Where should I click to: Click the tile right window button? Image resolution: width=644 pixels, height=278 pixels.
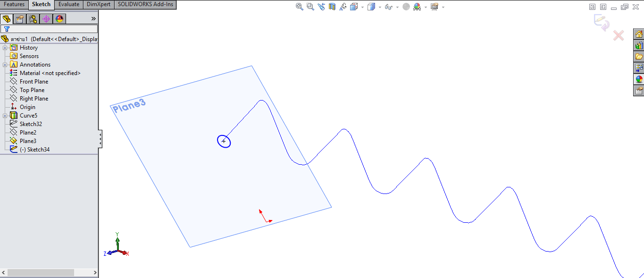click(603, 7)
